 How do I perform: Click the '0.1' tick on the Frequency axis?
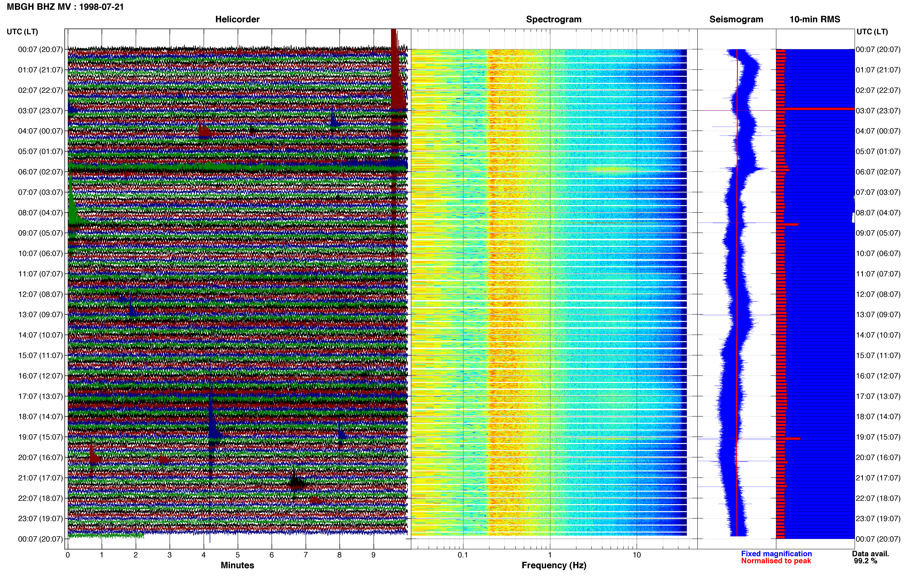463,555
